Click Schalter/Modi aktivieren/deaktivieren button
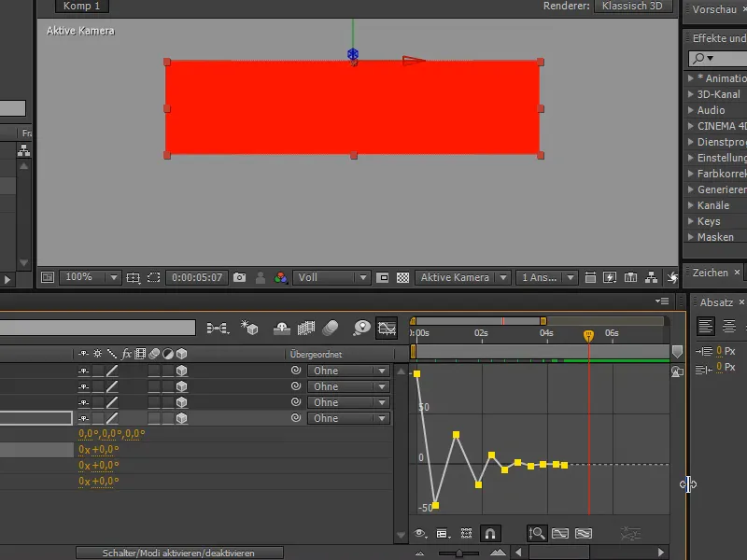Image resolution: width=747 pixels, height=560 pixels. 179,553
